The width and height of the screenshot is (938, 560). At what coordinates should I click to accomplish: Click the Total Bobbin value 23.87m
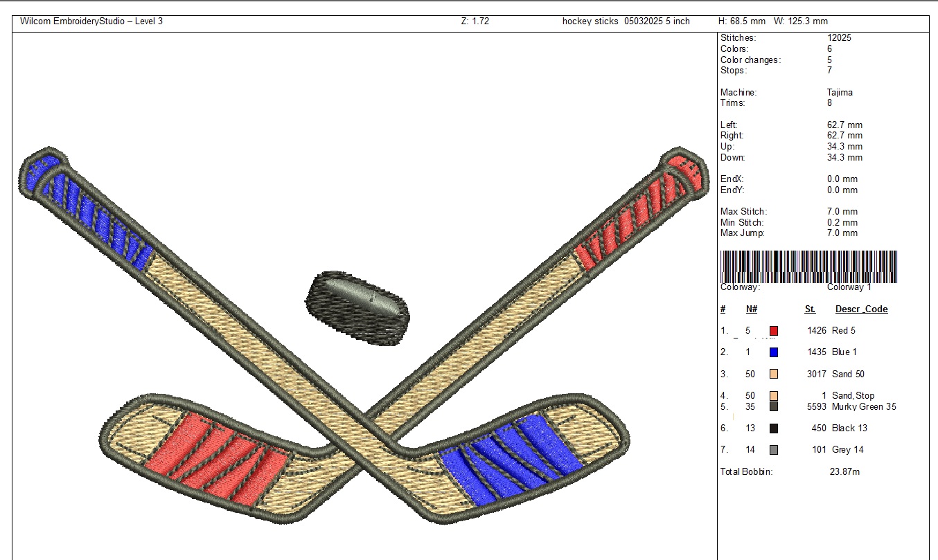point(844,472)
